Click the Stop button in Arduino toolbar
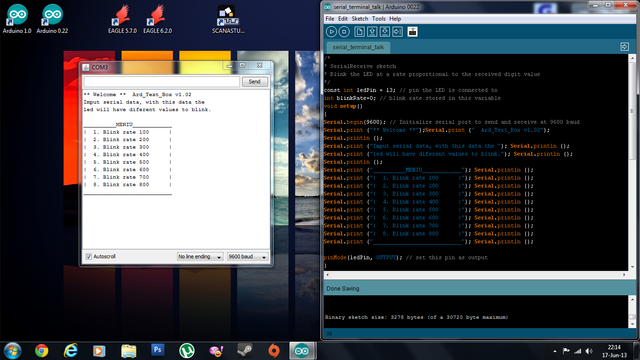The width and height of the screenshot is (640, 360). tap(344, 31)
